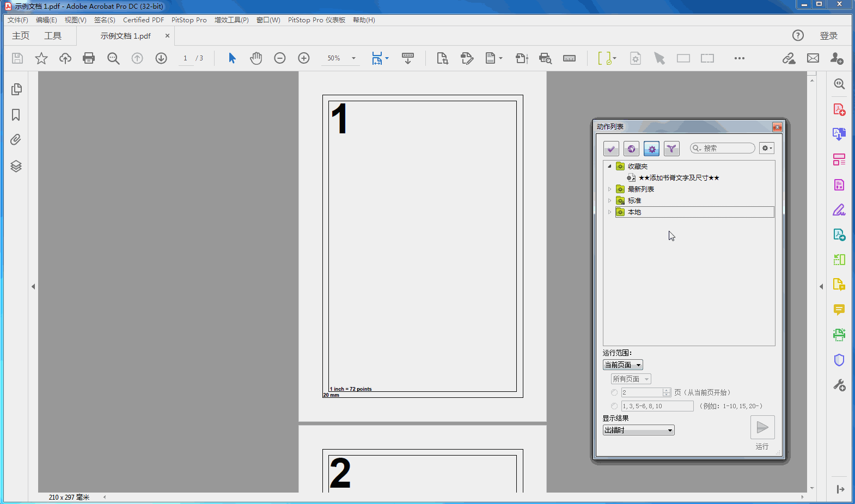
Task: Zoom out with the minus icon
Action: [280, 58]
